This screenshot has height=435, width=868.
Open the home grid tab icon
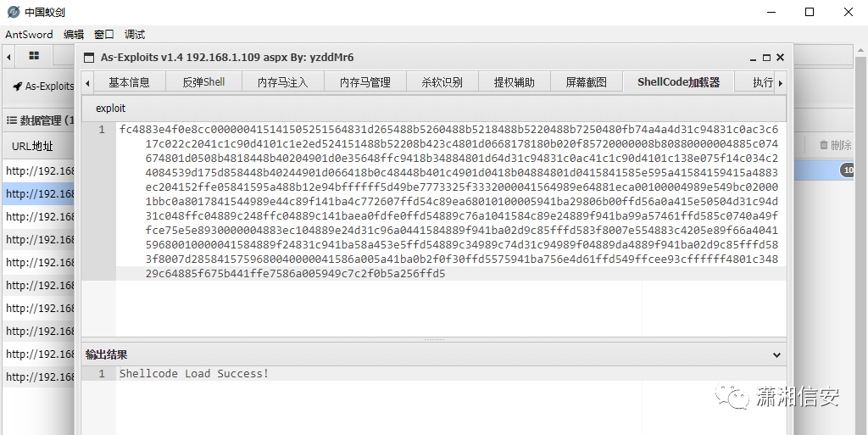tap(34, 56)
